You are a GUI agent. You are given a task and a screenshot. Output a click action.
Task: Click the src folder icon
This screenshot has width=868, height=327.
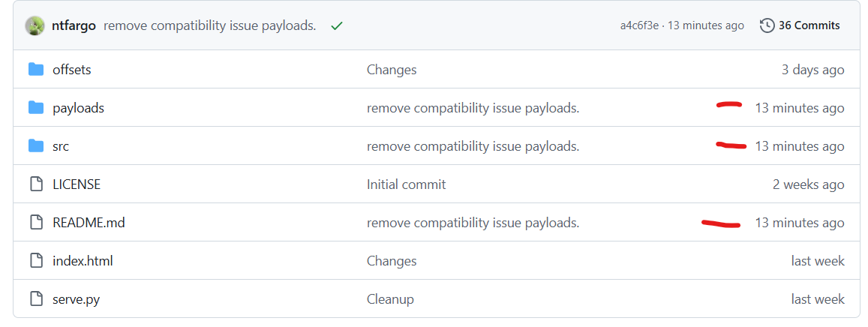36,146
